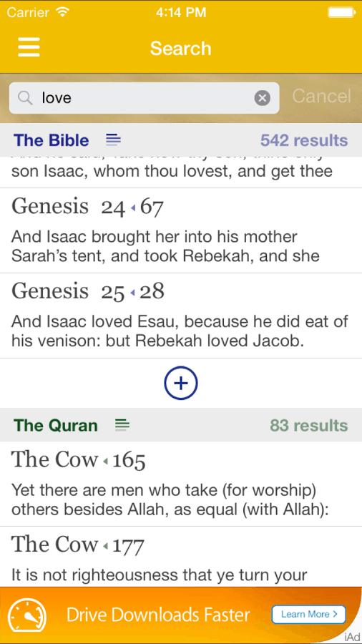The width and height of the screenshot is (362, 644).
Task: Load more Bible results with the plus icon
Action: point(181,384)
